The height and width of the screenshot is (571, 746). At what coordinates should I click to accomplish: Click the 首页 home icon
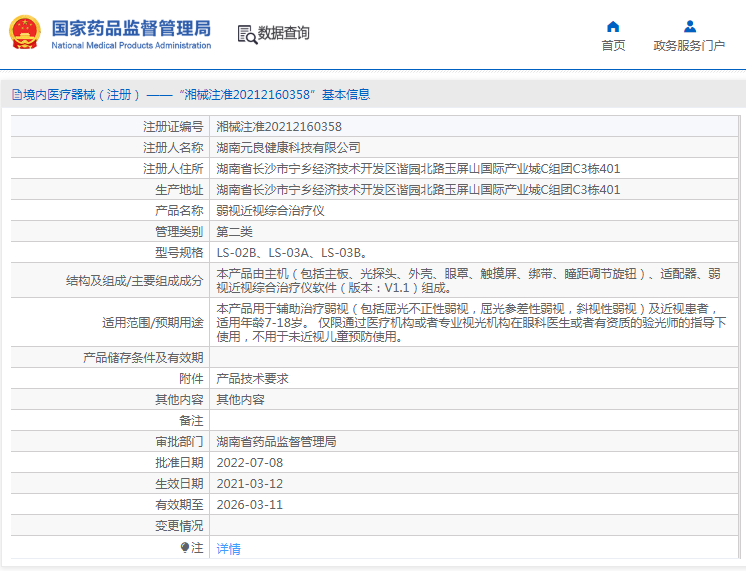pyautogui.click(x=613, y=26)
